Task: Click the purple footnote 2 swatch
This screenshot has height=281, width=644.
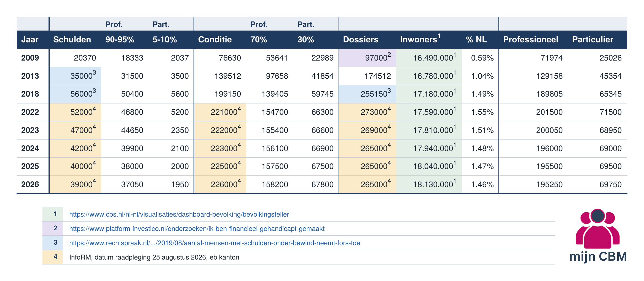Action: [x=52, y=228]
